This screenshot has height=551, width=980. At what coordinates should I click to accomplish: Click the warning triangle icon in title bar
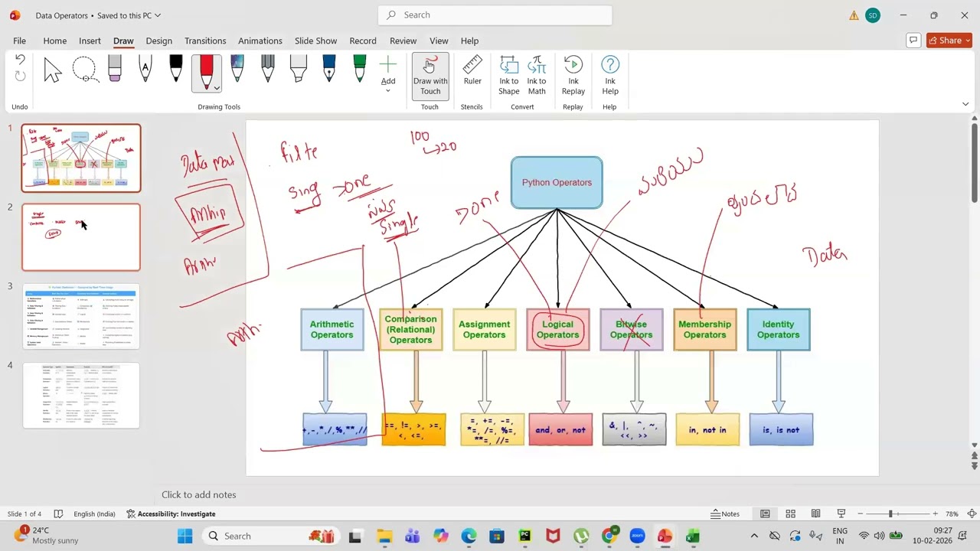pos(854,15)
